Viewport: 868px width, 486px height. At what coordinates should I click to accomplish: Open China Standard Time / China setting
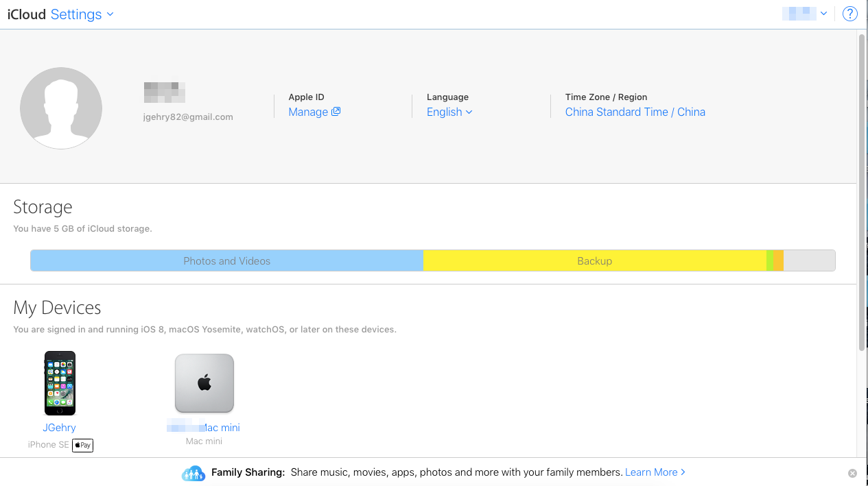[x=635, y=112]
